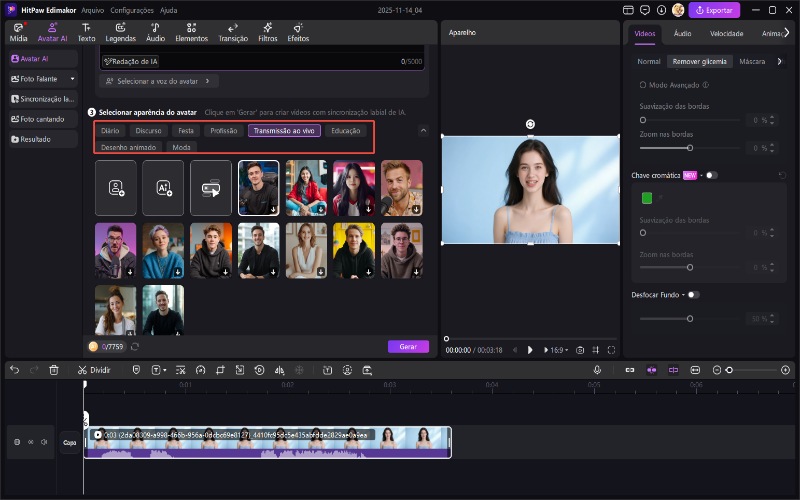Enter fullscreen preview mode
This screenshot has height=500, width=800.
[611, 350]
